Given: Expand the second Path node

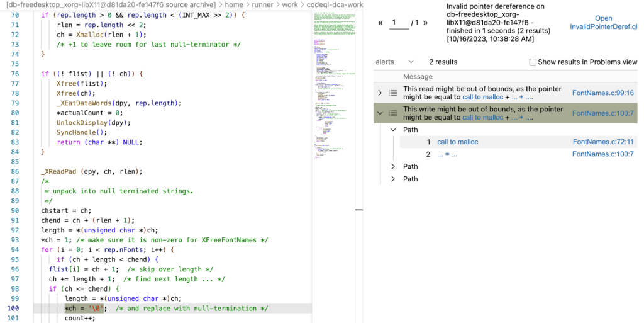Looking at the screenshot, I should pos(393,167).
